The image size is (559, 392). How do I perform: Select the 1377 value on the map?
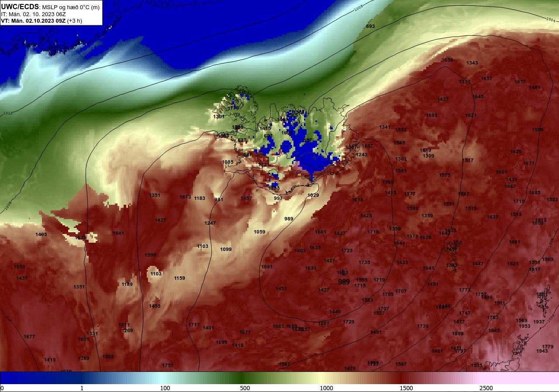tap(410, 194)
